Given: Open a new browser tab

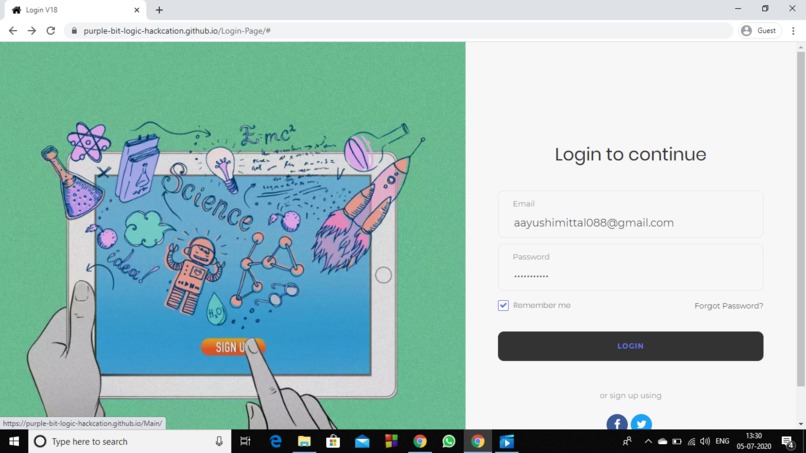Looking at the screenshot, I should (159, 10).
